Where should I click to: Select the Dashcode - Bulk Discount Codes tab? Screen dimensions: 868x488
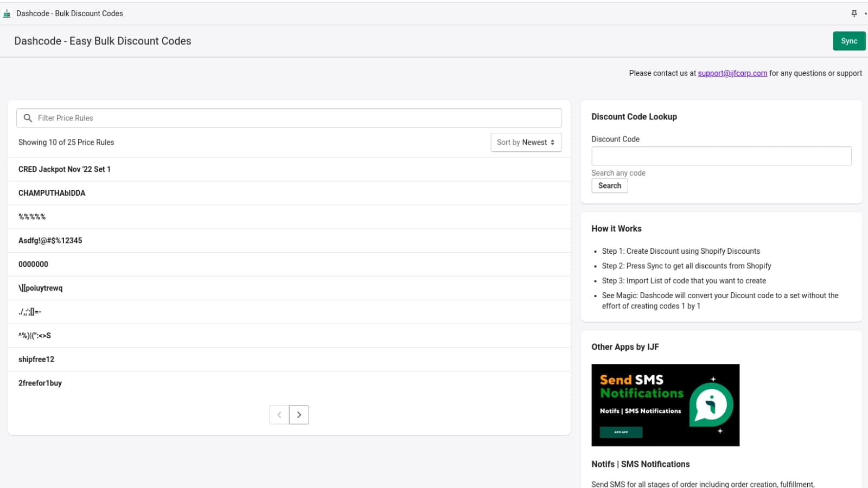[x=70, y=13]
